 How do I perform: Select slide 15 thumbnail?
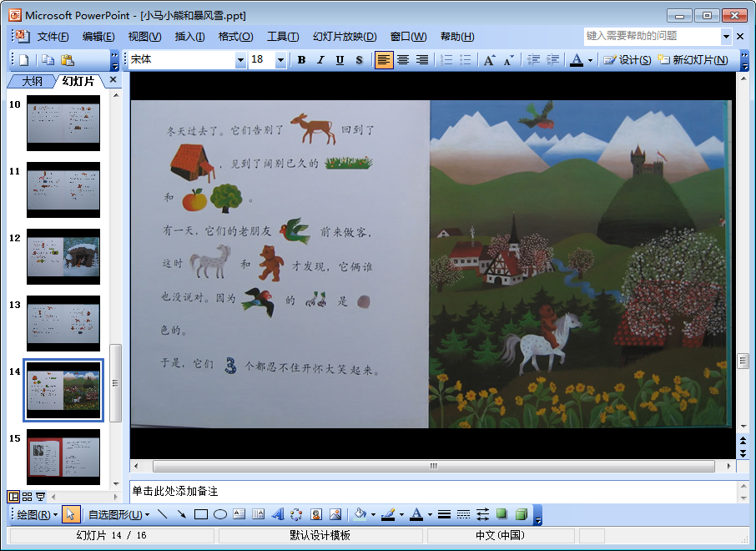[x=63, y=457]
